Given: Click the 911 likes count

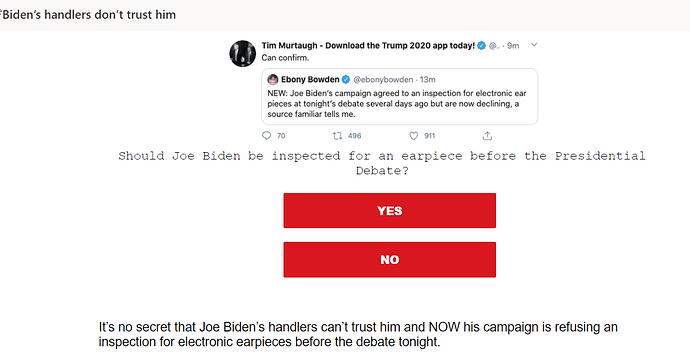Looking at the screenshot, I should [429, 136].
